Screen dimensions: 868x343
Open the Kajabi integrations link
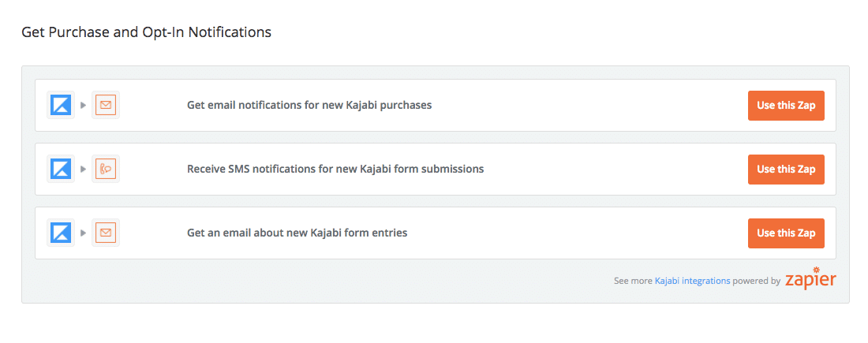(692, 281)
